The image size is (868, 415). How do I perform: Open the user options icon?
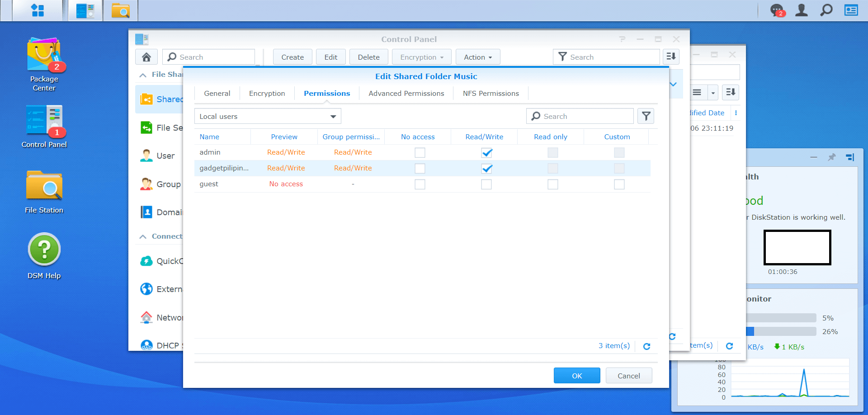[x=802, y=10]
